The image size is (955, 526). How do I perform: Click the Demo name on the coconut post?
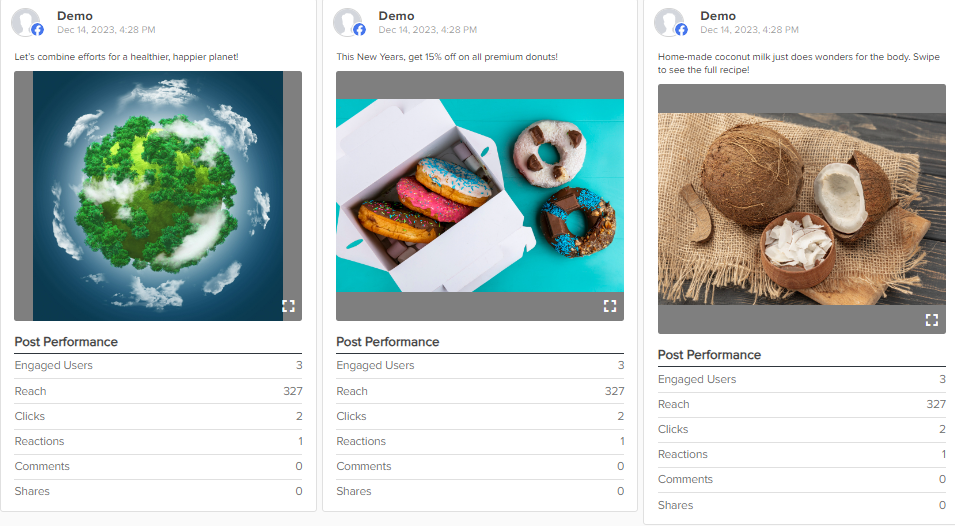click(x=718, y=16)
